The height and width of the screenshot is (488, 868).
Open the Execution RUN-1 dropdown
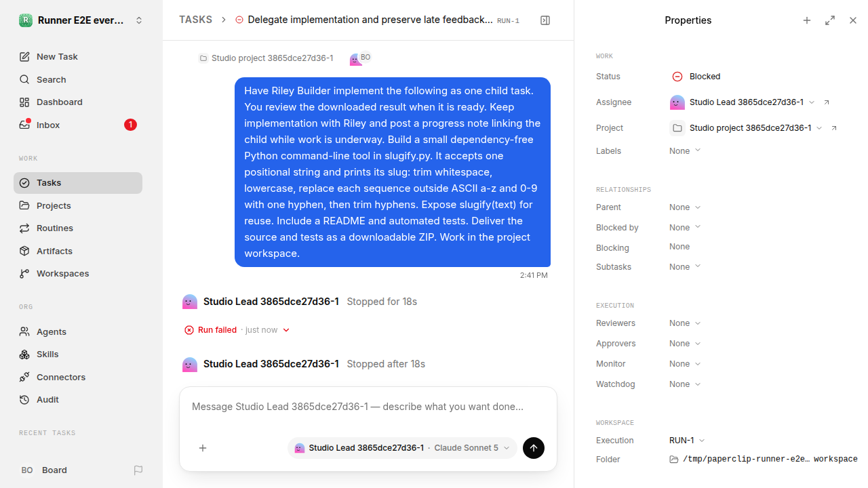click(x=687, y=441)
